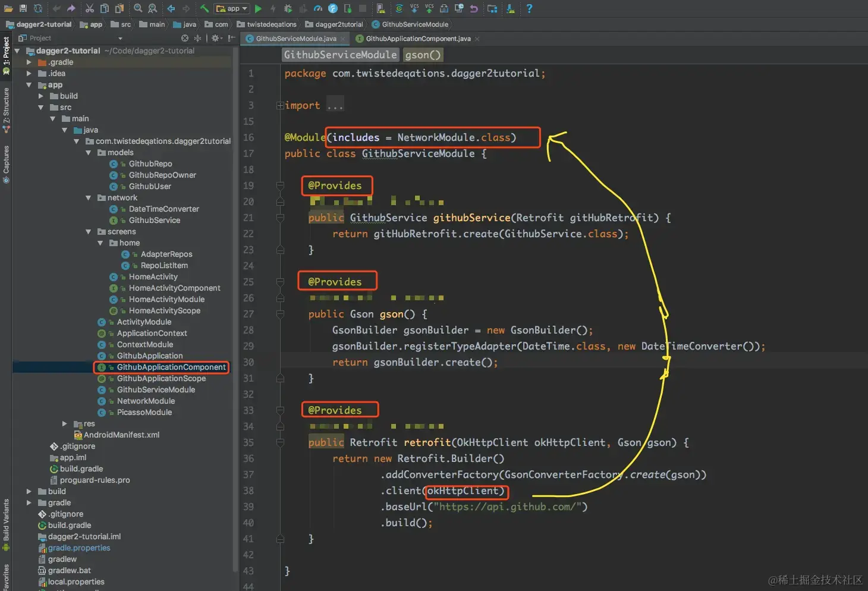Screen dimensions: 868x591
Task: Click the Cut scissors icon
Action: pos(89,8)
